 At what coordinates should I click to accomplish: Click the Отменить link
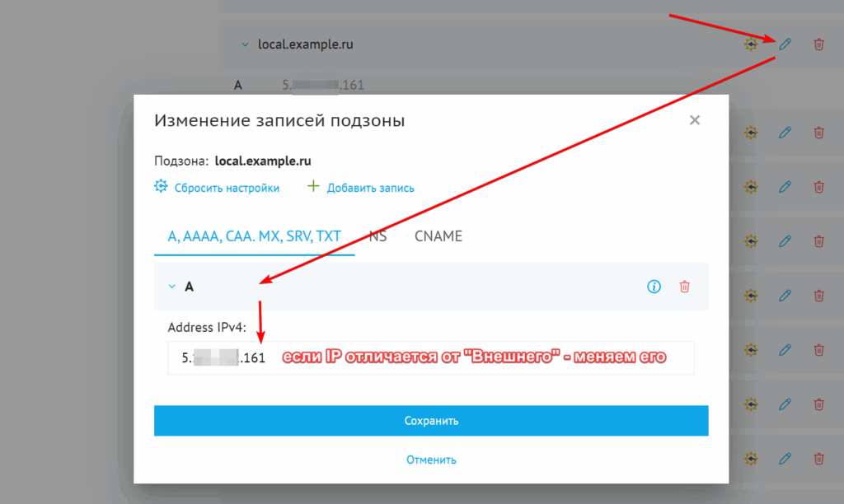pyautogui.click(x=431, y=460)
